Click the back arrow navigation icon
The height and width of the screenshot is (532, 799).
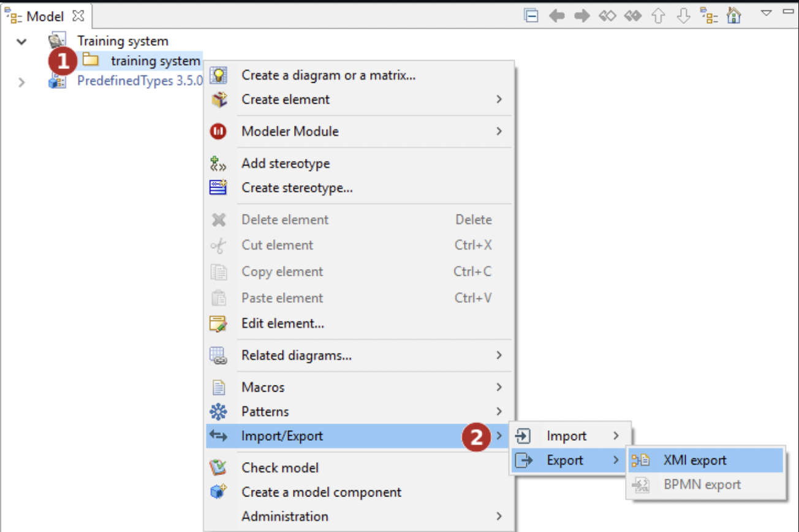(556, 16)
